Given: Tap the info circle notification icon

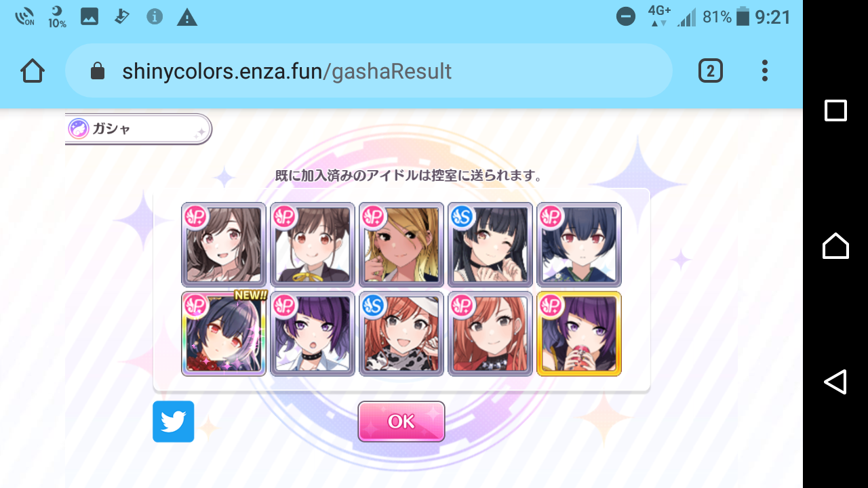Looking at the screenshot, I should 155,16.
